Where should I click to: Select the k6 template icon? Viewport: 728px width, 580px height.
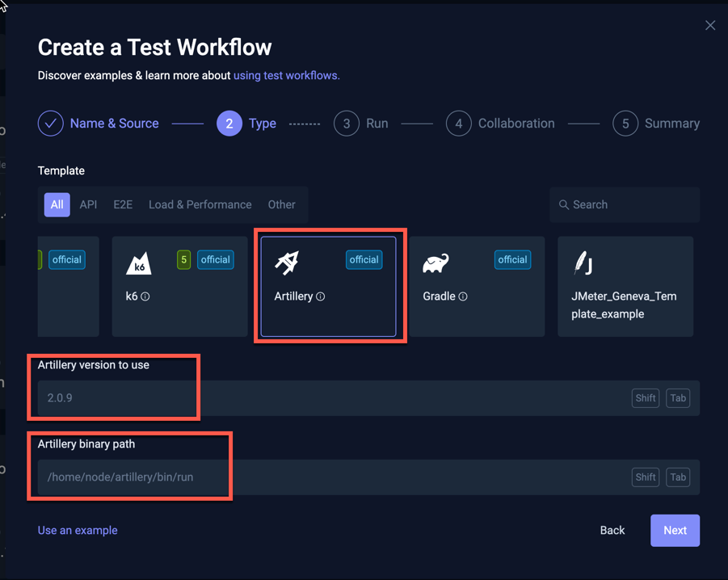pos(139,263)
